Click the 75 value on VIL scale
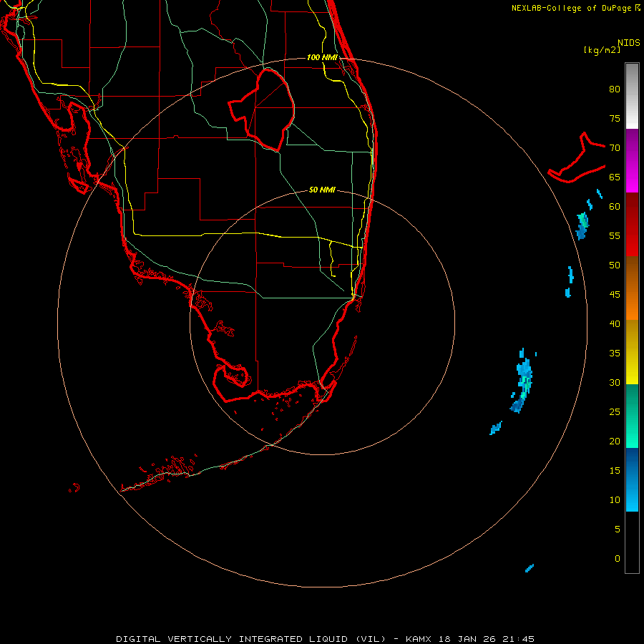Screen dimensions: 644x644 615,118
